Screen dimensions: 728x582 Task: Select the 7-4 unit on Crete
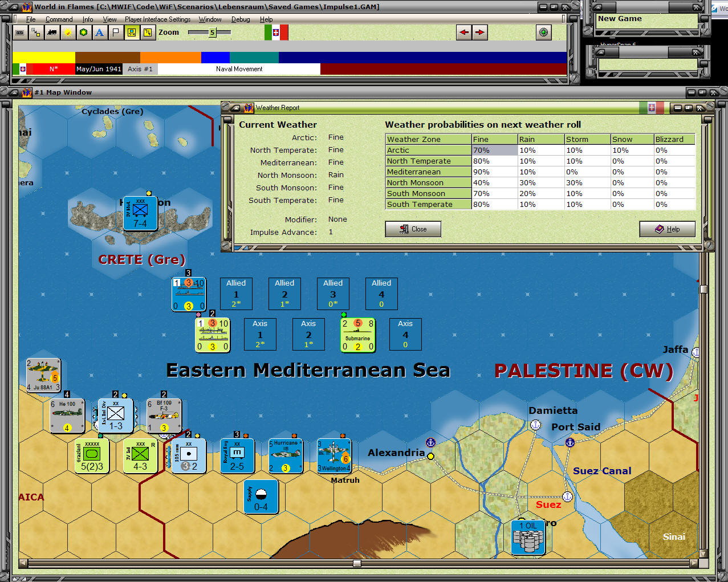click(140, 213)
